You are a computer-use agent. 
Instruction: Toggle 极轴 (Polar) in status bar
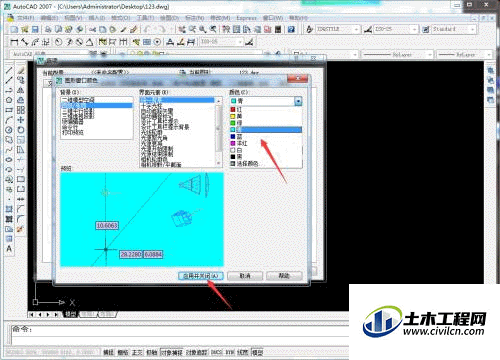pos(152,352)
